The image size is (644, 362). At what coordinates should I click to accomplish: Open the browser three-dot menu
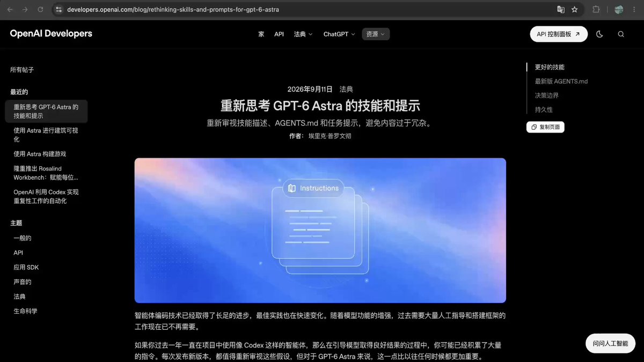[x=635, y=10]
